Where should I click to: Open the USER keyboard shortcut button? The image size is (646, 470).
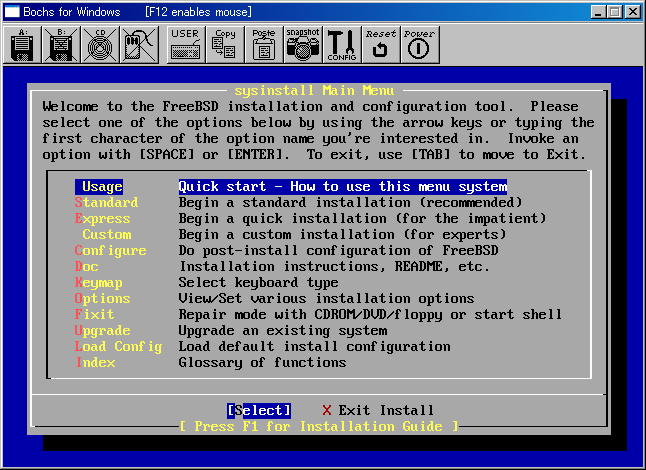pos(185,45)
